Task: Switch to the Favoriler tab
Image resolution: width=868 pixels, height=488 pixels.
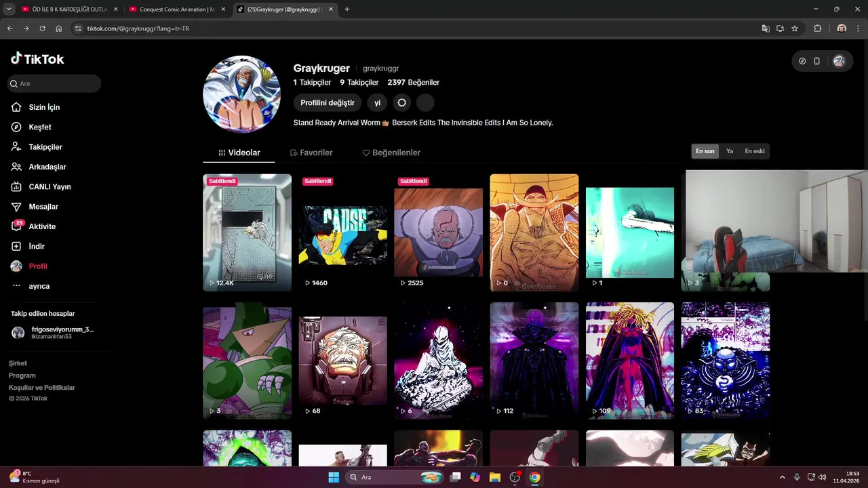Action: coord(311,152)
